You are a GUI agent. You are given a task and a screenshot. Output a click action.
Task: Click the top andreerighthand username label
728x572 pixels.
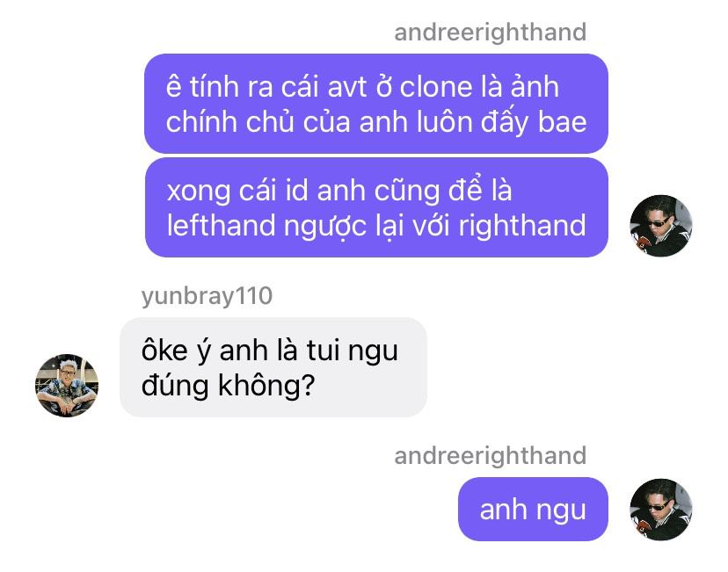tap(491, 33)
